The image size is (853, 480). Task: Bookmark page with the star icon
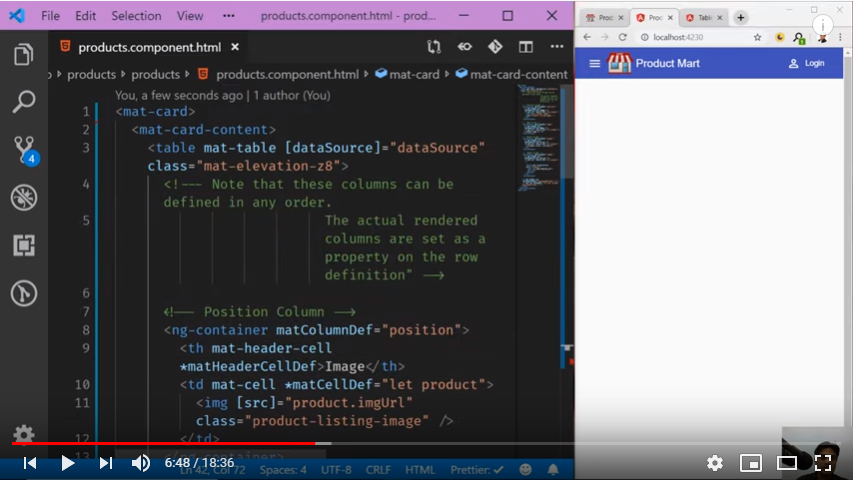point(757,37)
